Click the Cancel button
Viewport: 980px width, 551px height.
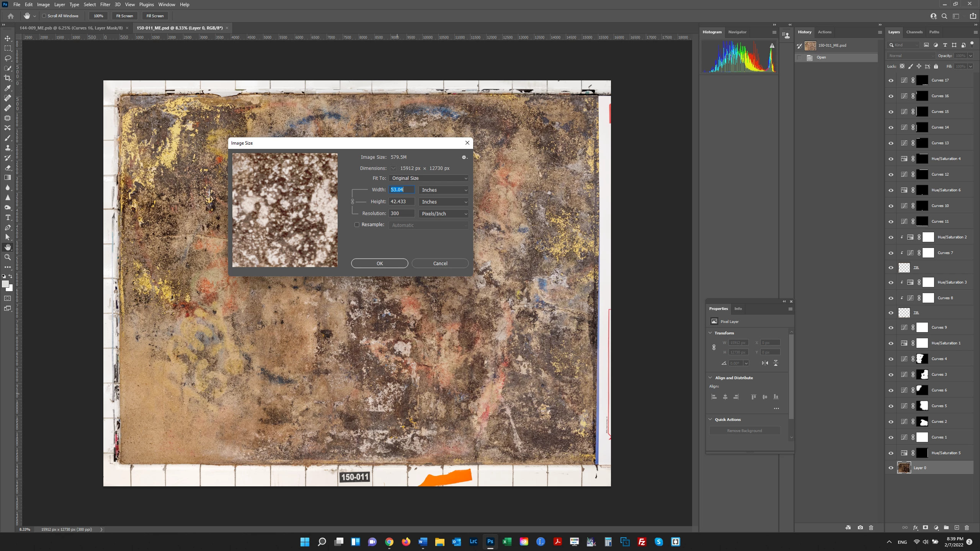[x=440, y=264]
